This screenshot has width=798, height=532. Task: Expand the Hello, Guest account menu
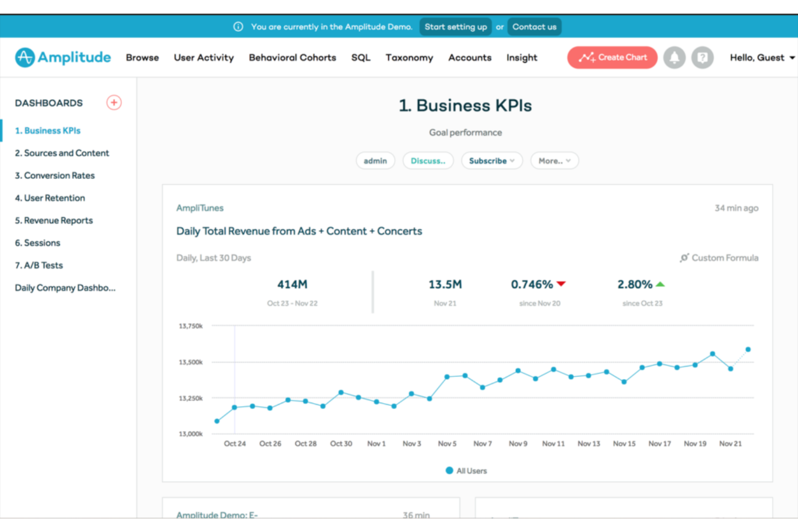[762, 58]
